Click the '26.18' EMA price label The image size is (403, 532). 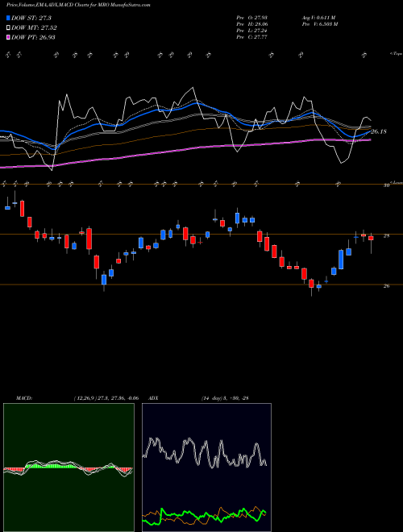[x=379, y=131]
